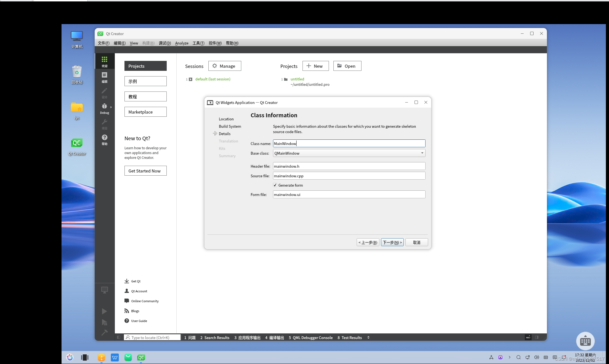Click the Header file input field

(349, 166)
